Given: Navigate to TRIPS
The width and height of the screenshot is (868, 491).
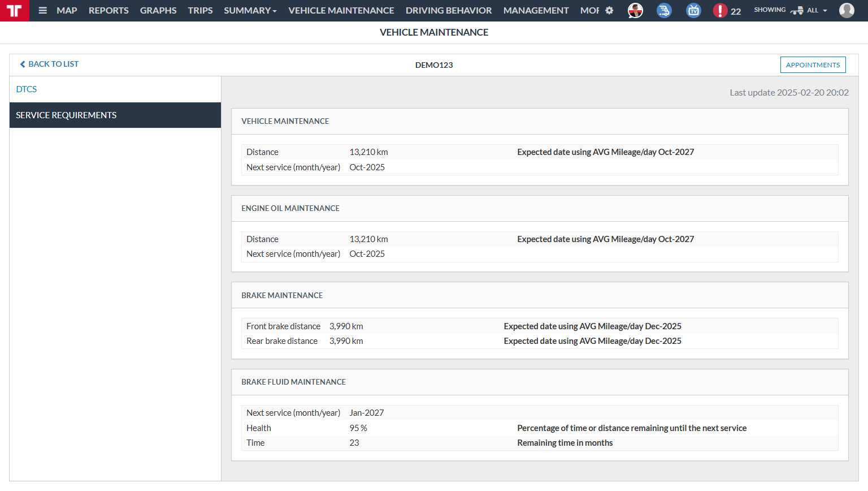Looking at the screenshot, I should coord(200,11).
